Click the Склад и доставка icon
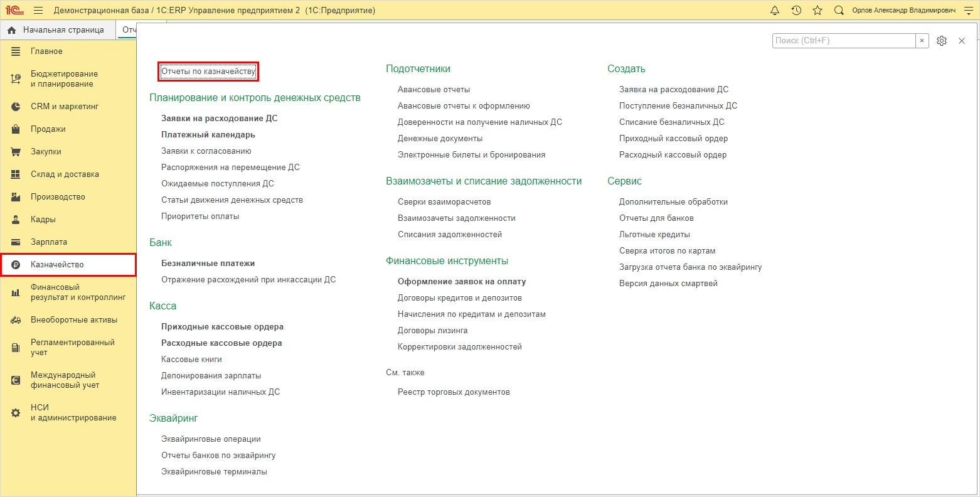The image size is (980, 497). tap(16, 174)
